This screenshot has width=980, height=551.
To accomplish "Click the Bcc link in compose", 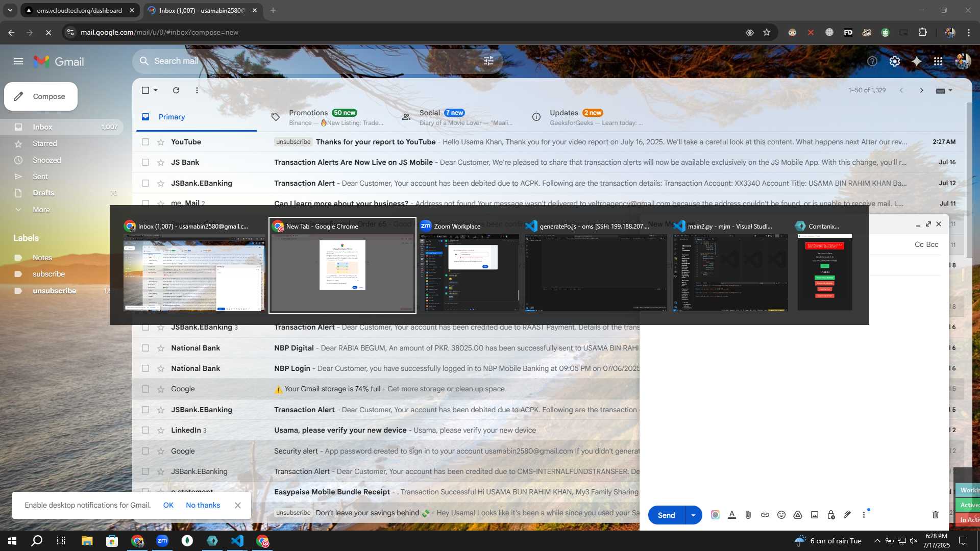I will pyautogui.click(x=933, y=244).
